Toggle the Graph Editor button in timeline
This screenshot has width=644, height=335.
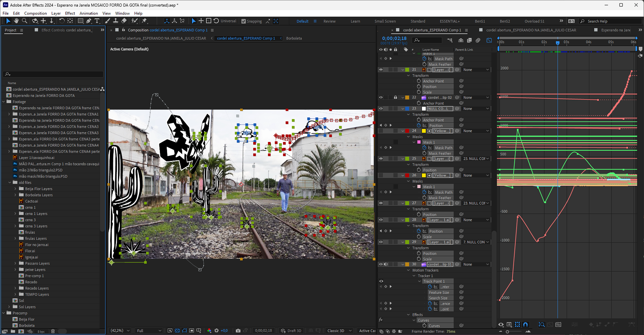point(489,40)
